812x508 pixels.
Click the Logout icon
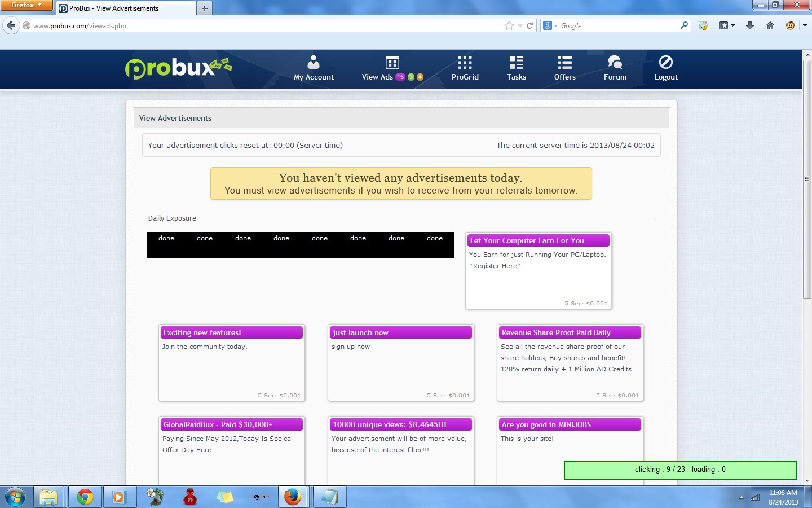pyautogui.click(x=666, y=68)
